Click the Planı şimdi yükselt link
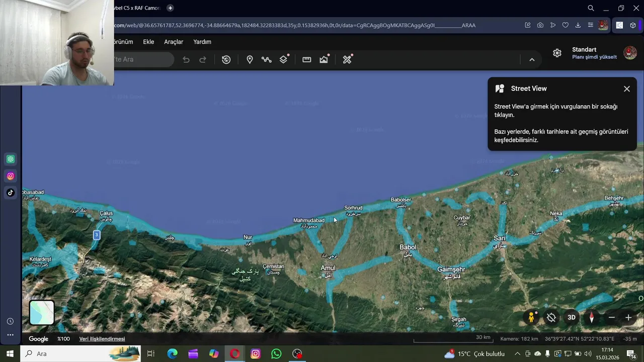 pyautogui.click(x=594, y=57)
